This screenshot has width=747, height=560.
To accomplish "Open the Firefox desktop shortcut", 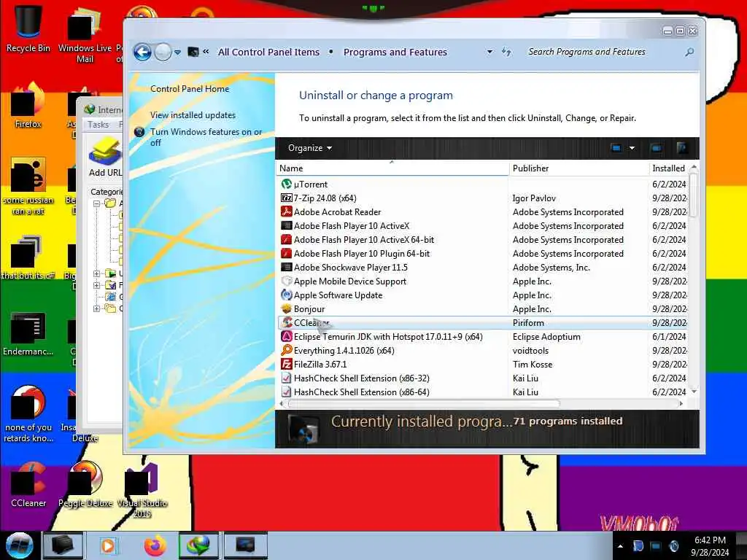I will click(x=28, y=106).
